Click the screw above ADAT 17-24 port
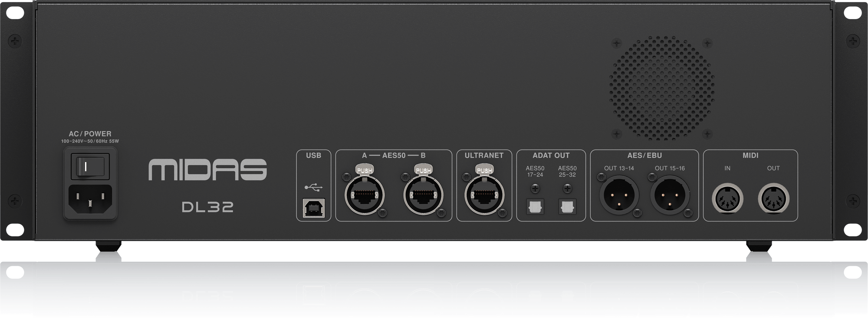The width and height of the screenshot is (868, 322). tap(535, 189)
